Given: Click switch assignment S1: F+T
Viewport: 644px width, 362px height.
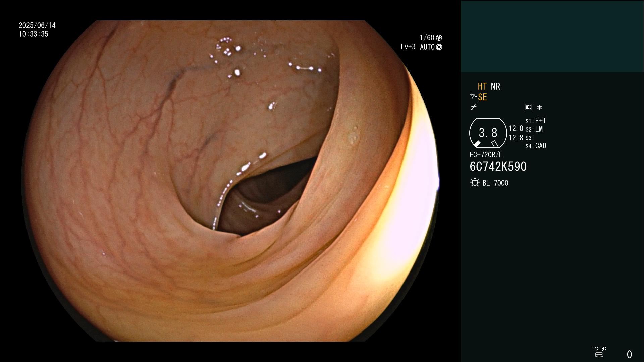Looking at the screenshot, I should coord(536,121).
